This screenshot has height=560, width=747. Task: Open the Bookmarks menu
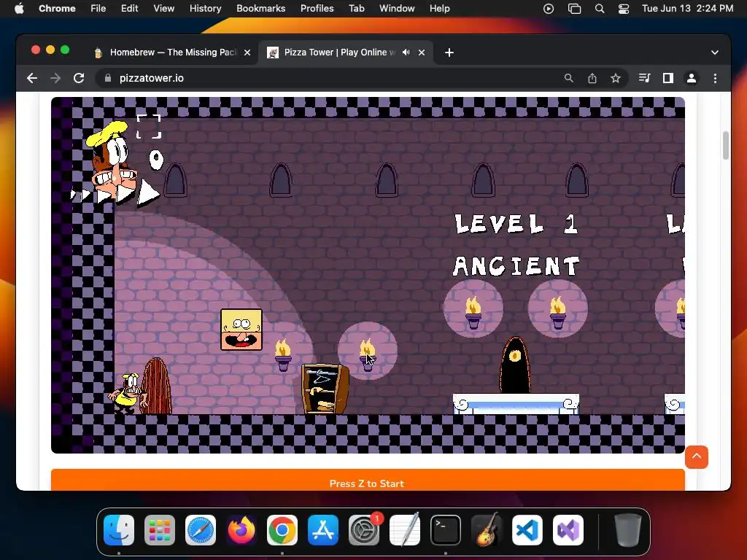click(260, 8)
